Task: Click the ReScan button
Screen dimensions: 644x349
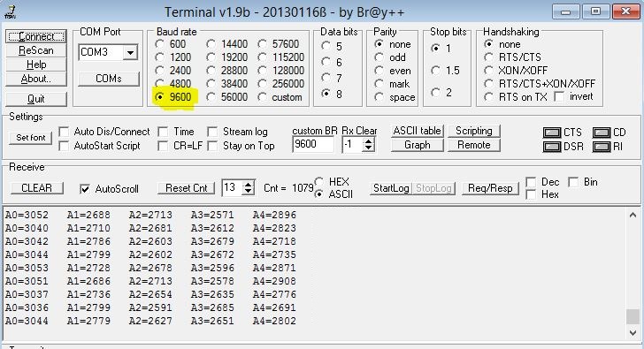Action: [x=36, y=50]
